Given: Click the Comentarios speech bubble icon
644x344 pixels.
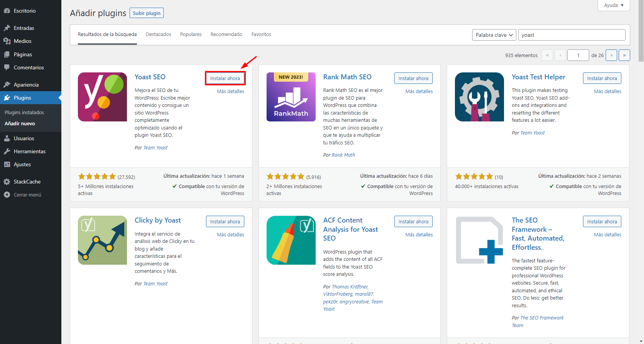Looking at the screenshot, I should click(x=7, y=67).
